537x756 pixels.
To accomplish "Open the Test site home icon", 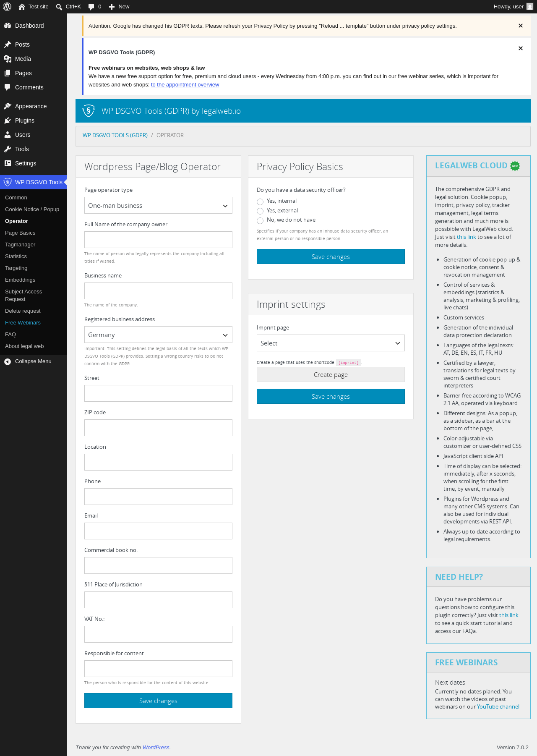I will coord(22,7).
